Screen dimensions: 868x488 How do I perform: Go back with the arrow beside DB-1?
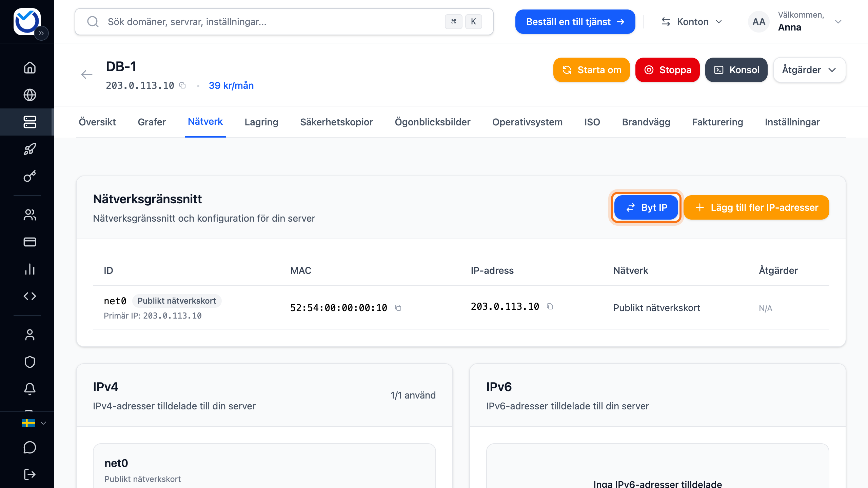click(87, 75)
